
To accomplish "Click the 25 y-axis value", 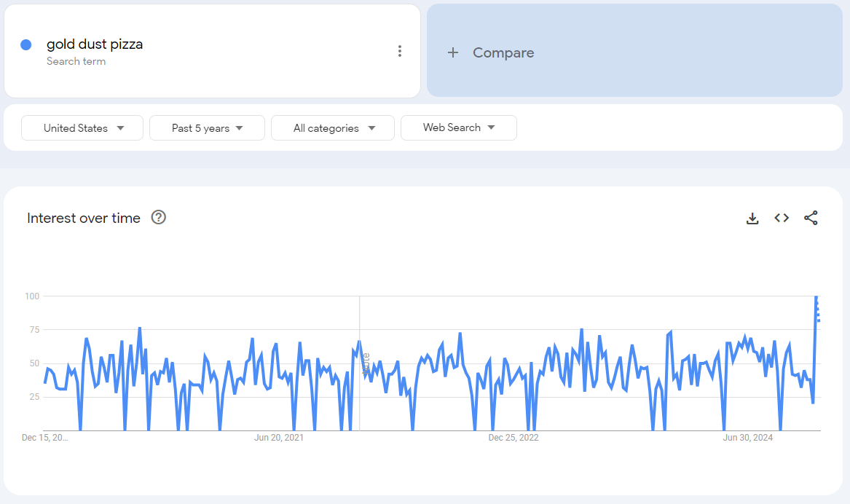I will pyautogui.click(x=34, y=397).
